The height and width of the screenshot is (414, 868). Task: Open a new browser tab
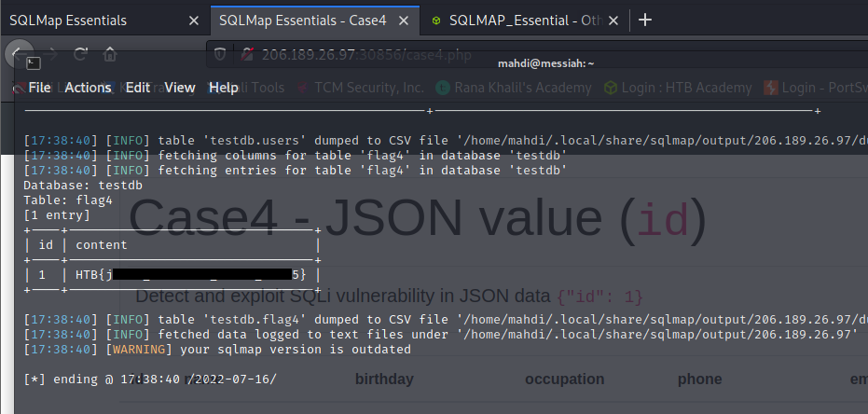645,21
